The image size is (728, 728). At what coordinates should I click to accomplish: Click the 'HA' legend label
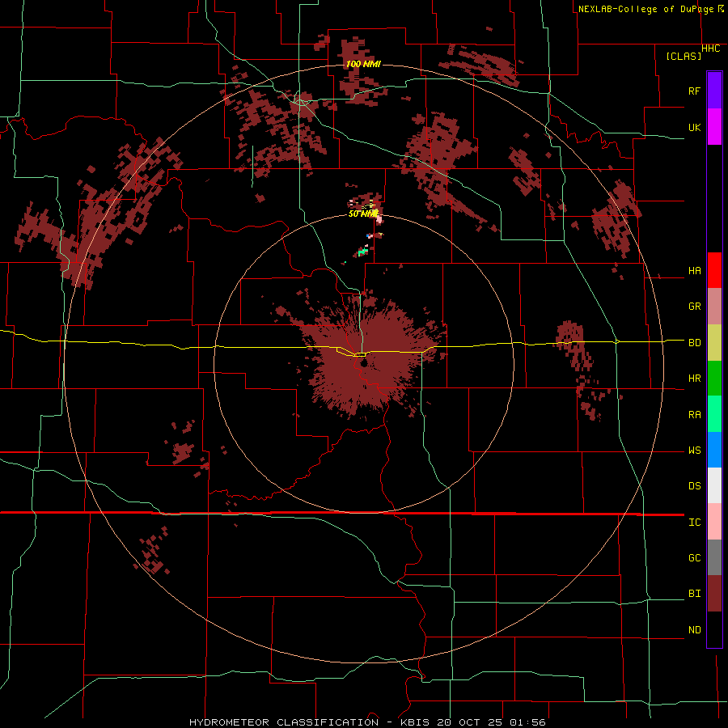click(x=694, y=271)
